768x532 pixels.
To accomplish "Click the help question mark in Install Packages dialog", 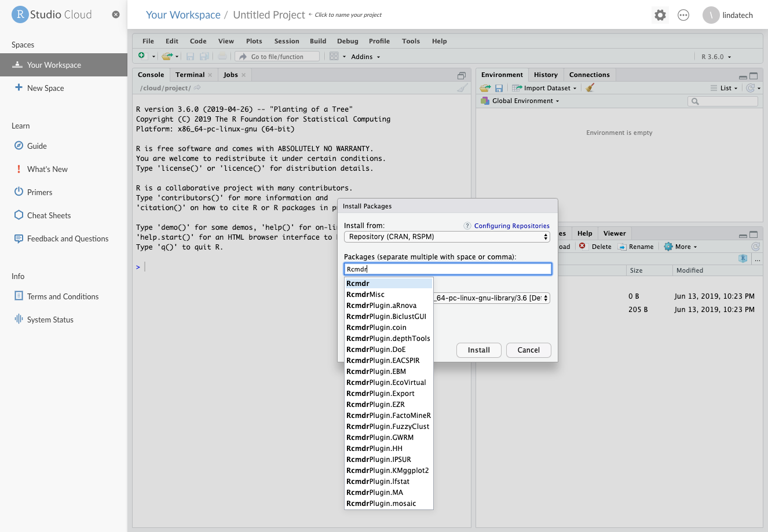I will pos(466,226).
